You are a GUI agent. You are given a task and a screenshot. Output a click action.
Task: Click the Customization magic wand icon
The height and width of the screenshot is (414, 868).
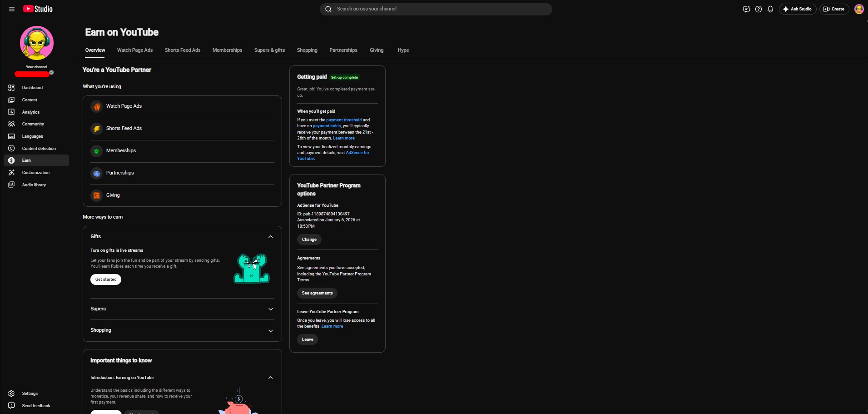(x=11, y=173)
